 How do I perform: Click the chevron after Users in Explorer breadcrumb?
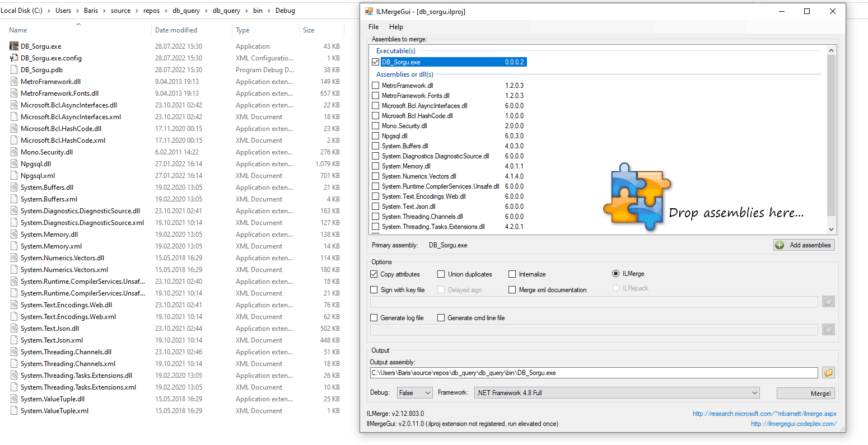click(x=78, y=11)
